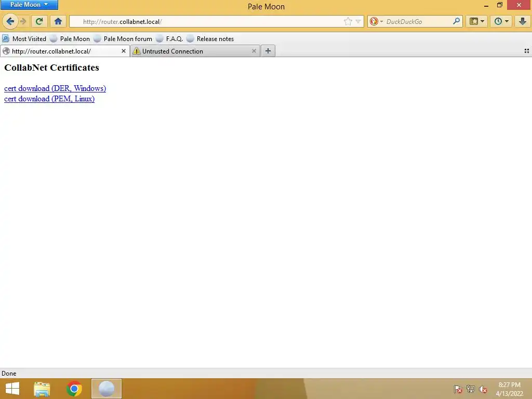Click cert download (DER, Windows) link
This screenshot has width=532, height=399.
55,88
